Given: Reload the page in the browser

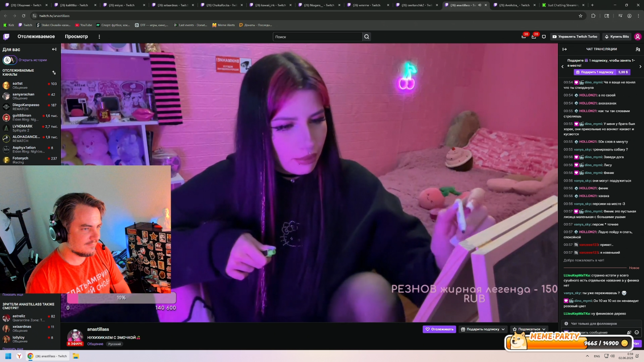Looking at the screenshot, I should (23, 16).
